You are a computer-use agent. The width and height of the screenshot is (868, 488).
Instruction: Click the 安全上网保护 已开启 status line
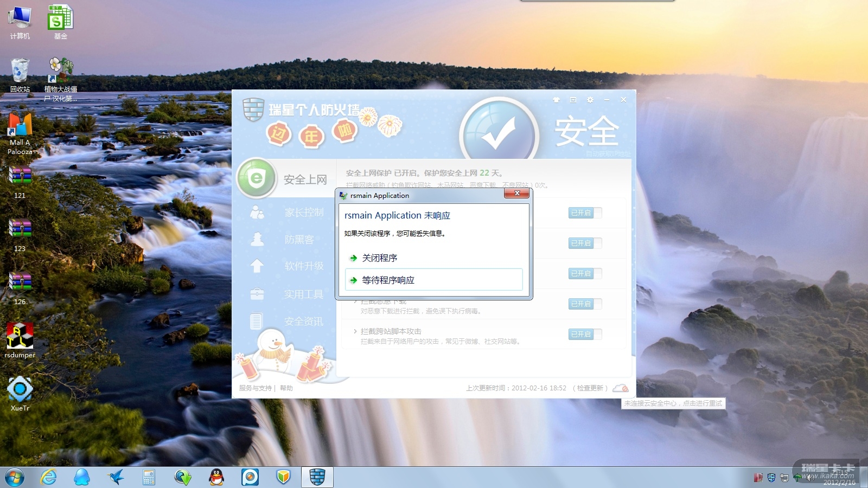[x=425, y=173]
